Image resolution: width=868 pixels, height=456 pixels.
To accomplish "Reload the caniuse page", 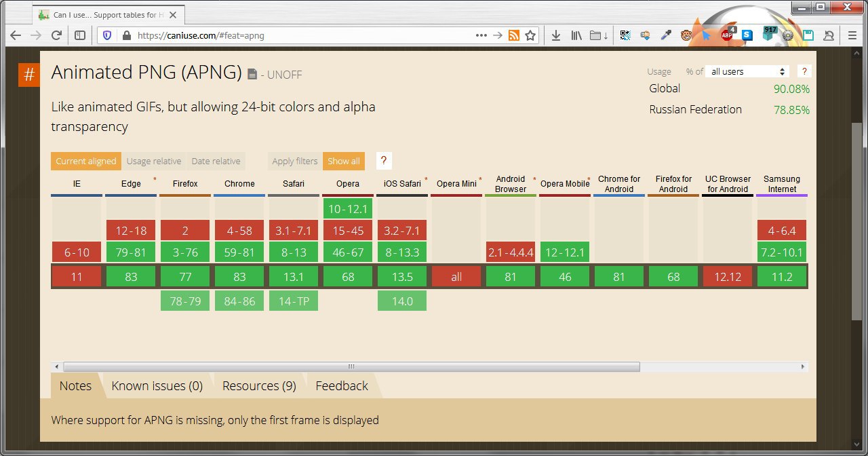I will tap(56, 35).
